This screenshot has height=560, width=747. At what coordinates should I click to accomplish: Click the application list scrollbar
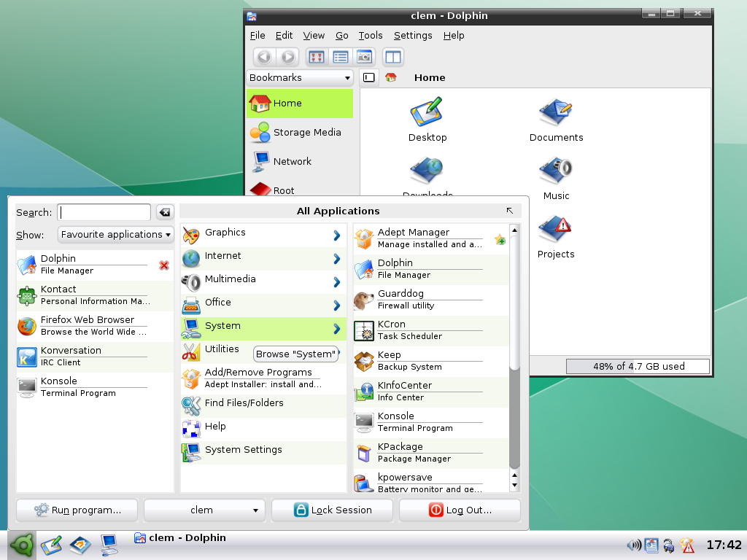coord(514,350)
